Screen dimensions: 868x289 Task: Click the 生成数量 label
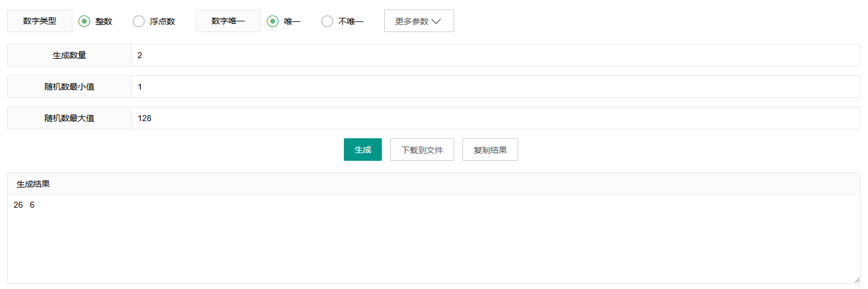[x=69, y=55]
